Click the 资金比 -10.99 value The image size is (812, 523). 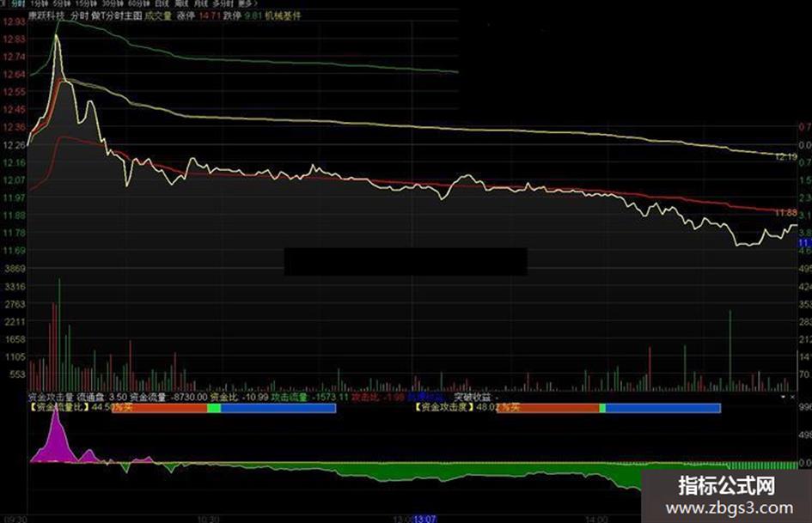point(239,397)
